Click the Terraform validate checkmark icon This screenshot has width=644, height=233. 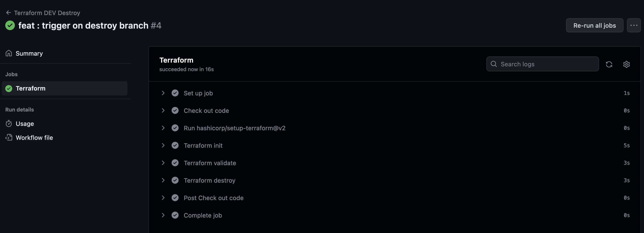coord(175,163)
